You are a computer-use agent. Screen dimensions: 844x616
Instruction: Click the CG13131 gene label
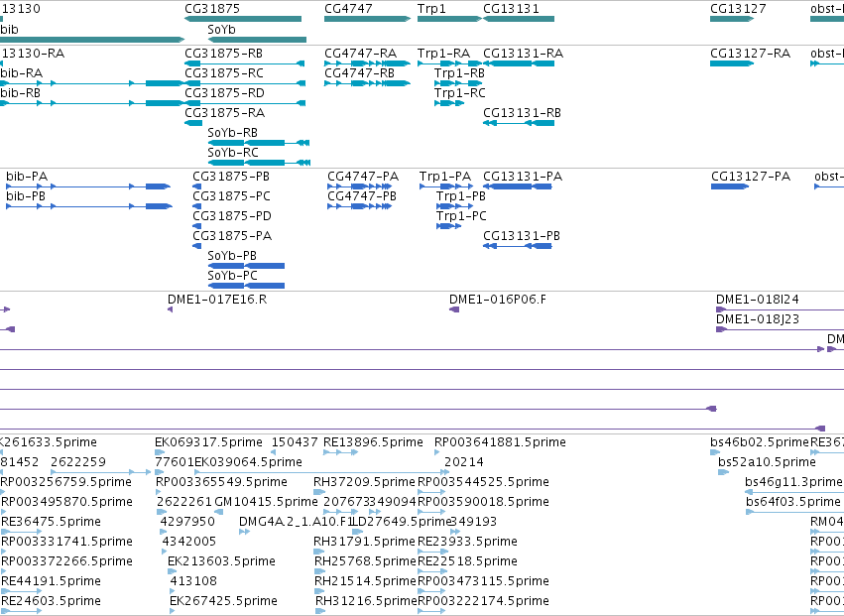pyautogui.click(x=511, y=9)
